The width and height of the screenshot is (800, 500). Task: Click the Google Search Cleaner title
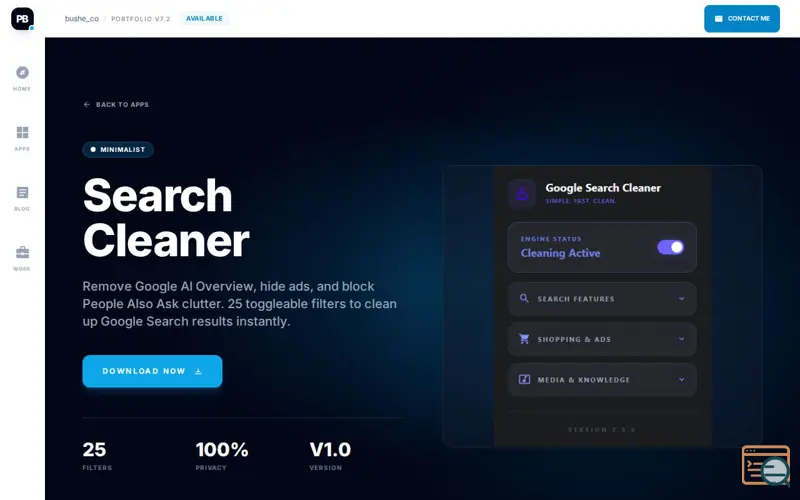tap(603, 188)
